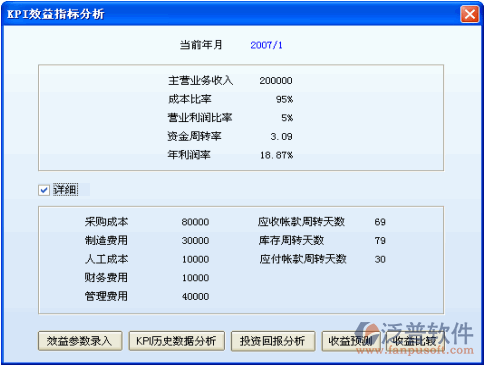
Task: Select the 80000 purchase cost value
Action: pos(195,222)
